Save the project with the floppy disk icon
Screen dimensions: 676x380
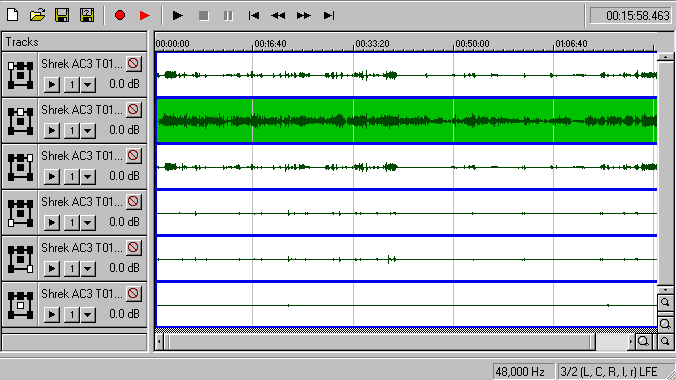point(62,16)
